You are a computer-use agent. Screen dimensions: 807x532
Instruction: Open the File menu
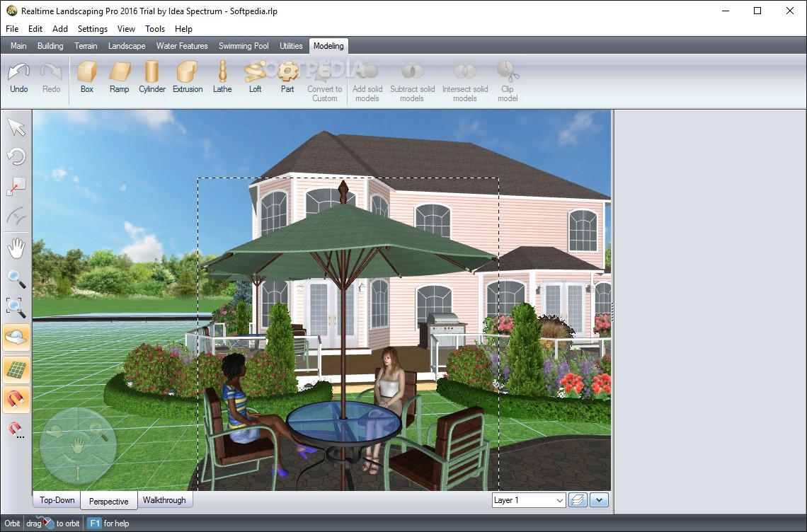tap(12, 29)
